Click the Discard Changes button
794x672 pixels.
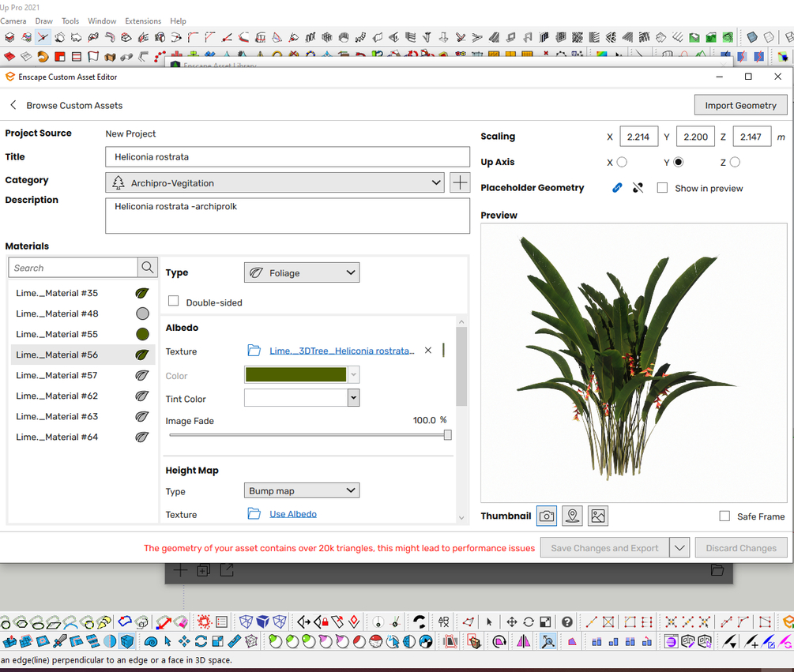[741, 547]
